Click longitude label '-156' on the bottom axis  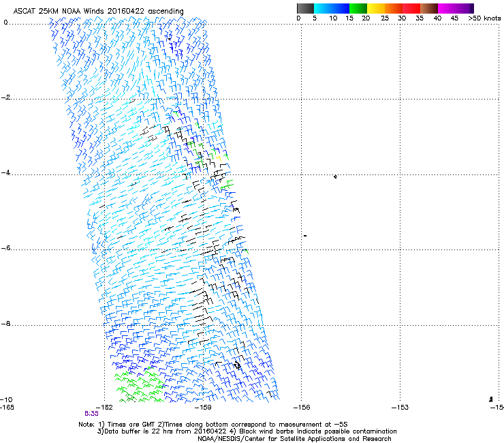point(302,408)
